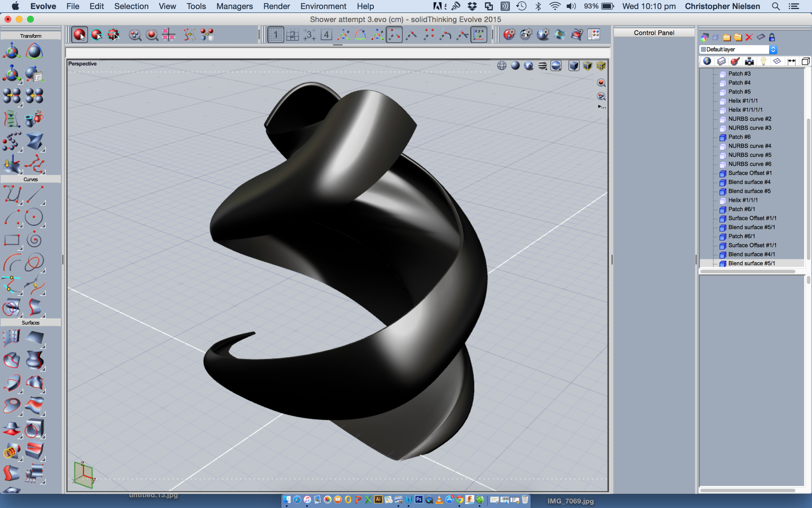Click the pink grid snap icon
The image size is (812, 508).
tap(169, 34)
